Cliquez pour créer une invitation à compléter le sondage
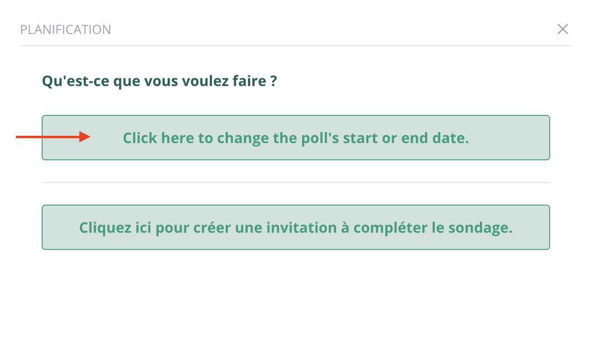Viewport: 590px width, 364px height. point(295,227)
